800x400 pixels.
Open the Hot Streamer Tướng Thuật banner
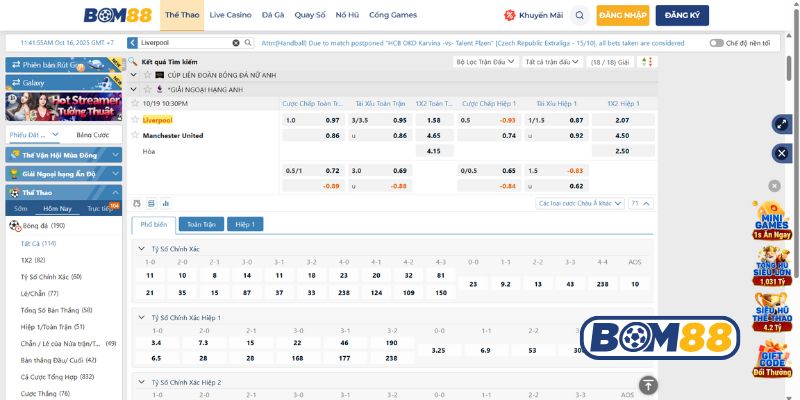pyautogui.click(x=64, y=106)
